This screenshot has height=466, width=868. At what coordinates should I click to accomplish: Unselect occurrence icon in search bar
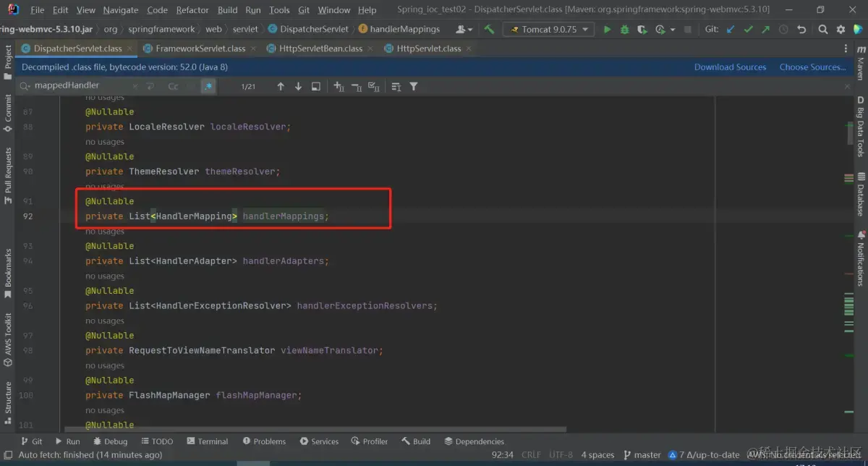coord(357,86)
